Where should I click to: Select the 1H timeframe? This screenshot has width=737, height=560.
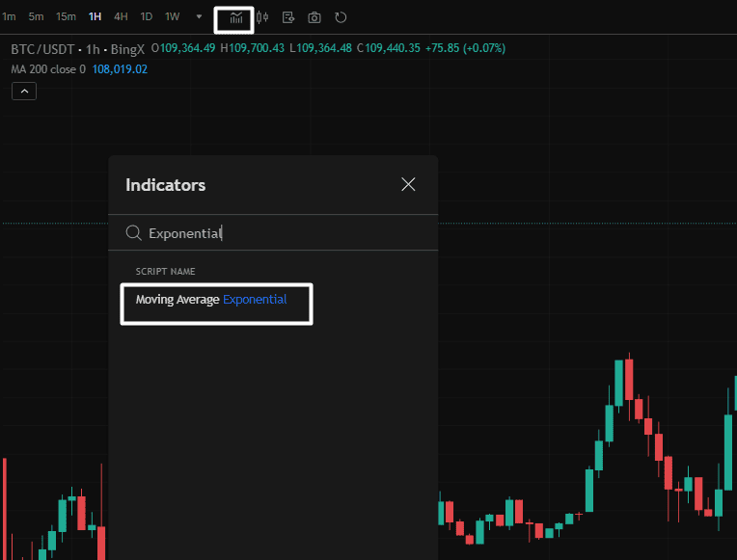pos(95,16)
